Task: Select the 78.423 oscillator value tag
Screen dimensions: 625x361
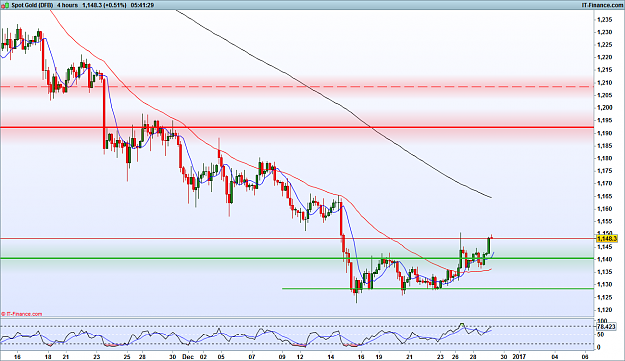Action: (x=606, y=327)
